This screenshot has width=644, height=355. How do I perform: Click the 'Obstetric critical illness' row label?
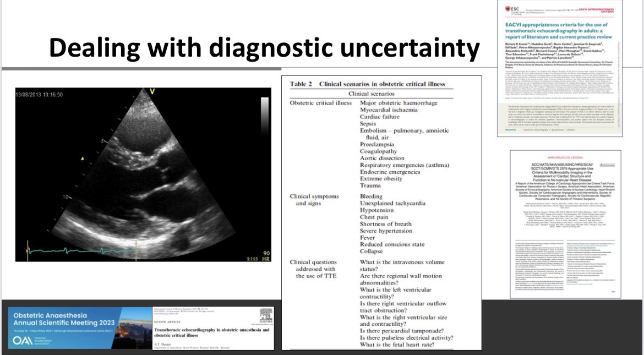pyautogui.click(x=321, y=103)
